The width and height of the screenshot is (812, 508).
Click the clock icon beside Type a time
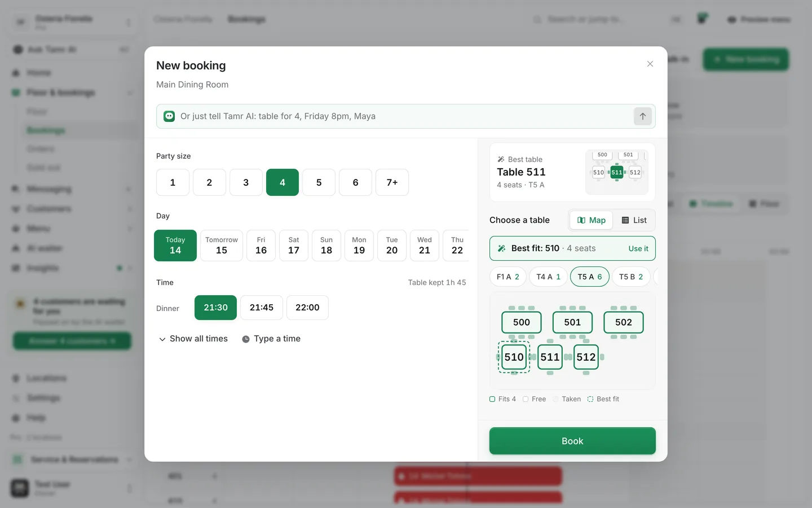(x=246, y=339)
